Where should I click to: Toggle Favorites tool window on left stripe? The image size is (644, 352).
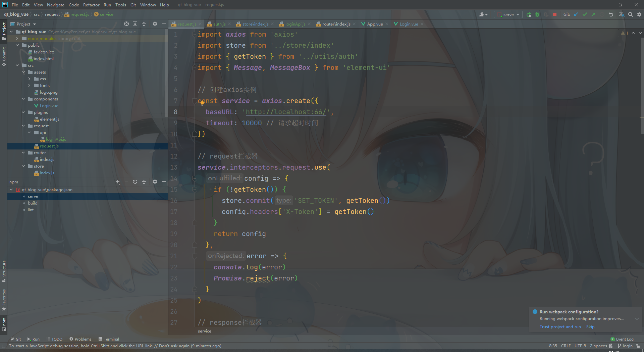click(4, 300)
